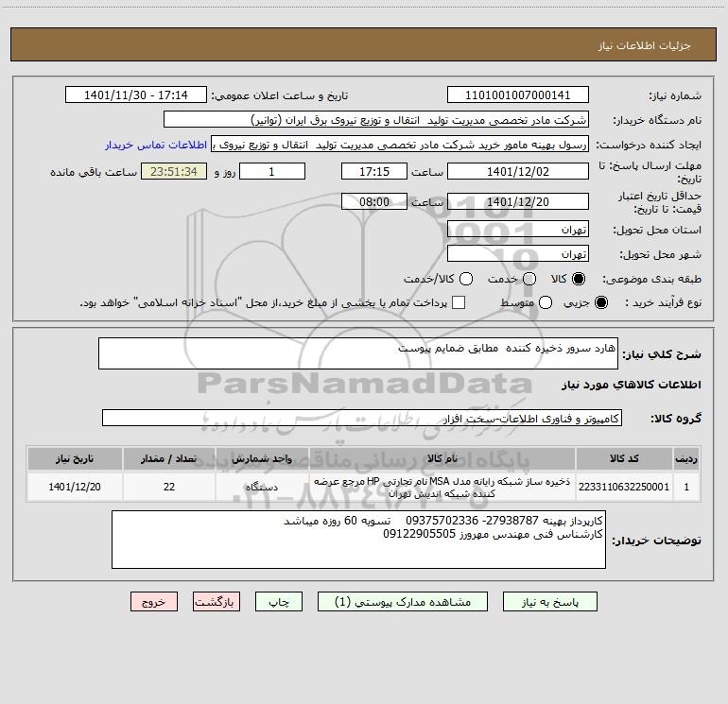This screenshot has height=704, width=728.
Task: Click the remaining days field showing 1
Action: (x=272, y=172)
